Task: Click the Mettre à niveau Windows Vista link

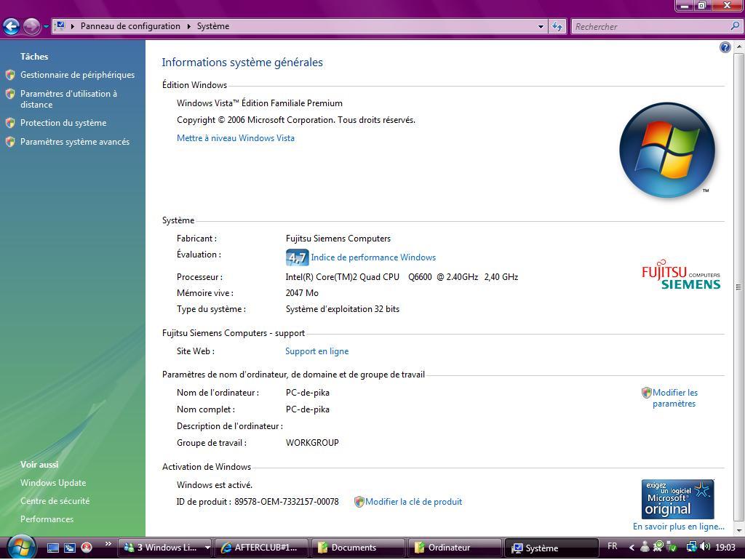Action: [236, 138]
